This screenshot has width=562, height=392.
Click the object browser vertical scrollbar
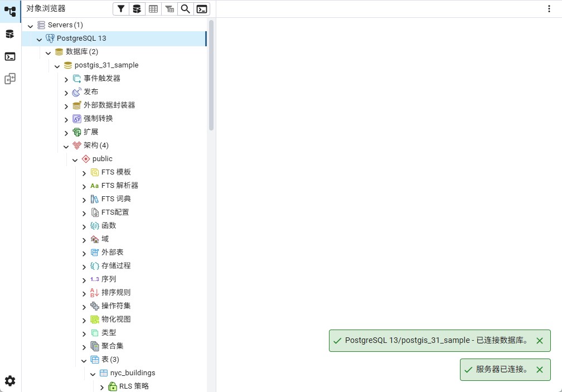tap(211, 75)
